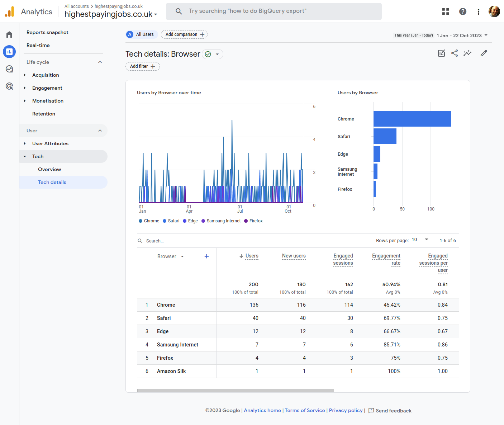Open the Privacy policy link
This screenshot has height=425, width=504.
346,410
